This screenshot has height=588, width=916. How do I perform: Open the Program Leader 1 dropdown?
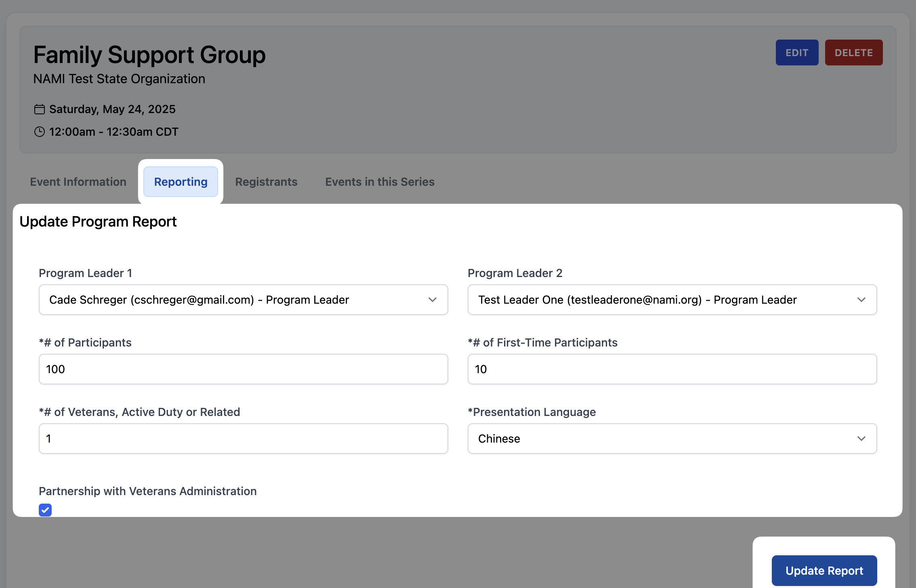click(243, 300)
